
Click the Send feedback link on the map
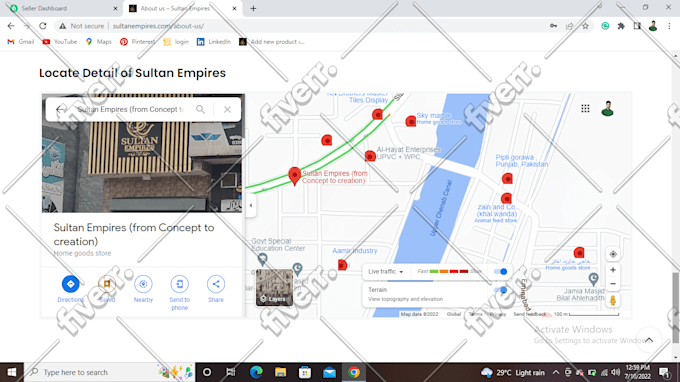(530, 314)
